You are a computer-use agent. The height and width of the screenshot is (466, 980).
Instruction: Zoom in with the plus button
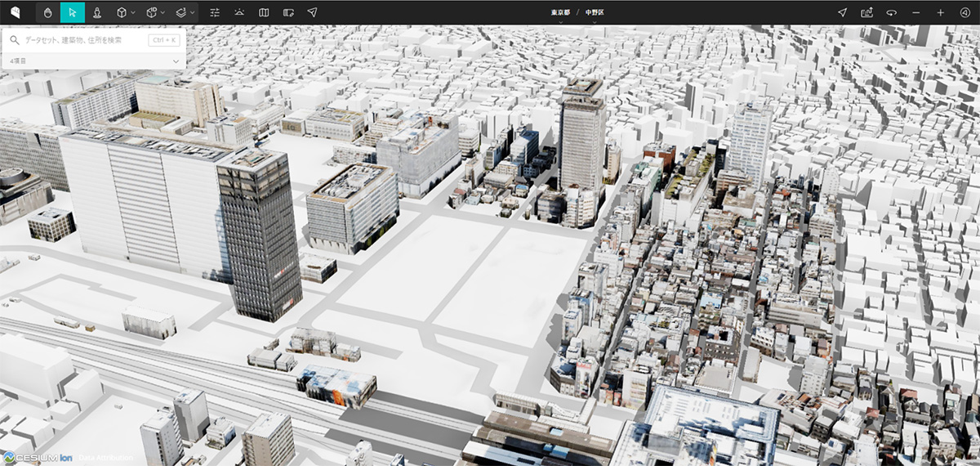(x=940, y=12)
